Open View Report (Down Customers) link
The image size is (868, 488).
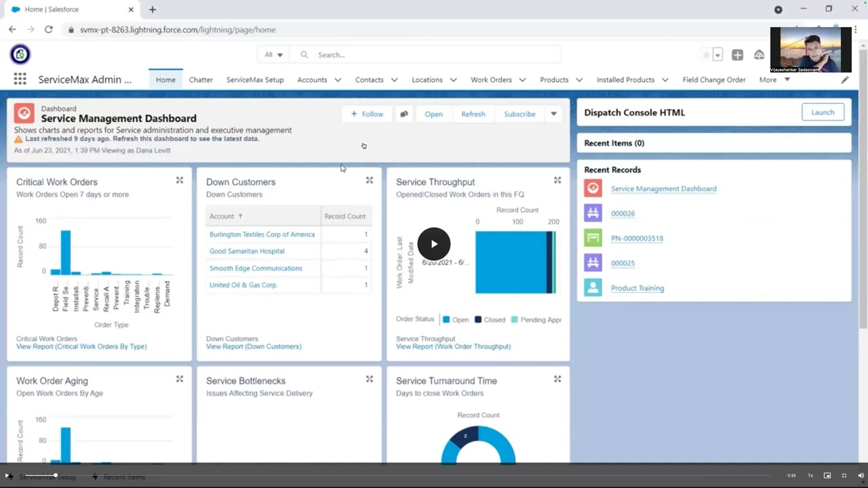point(254,346)
